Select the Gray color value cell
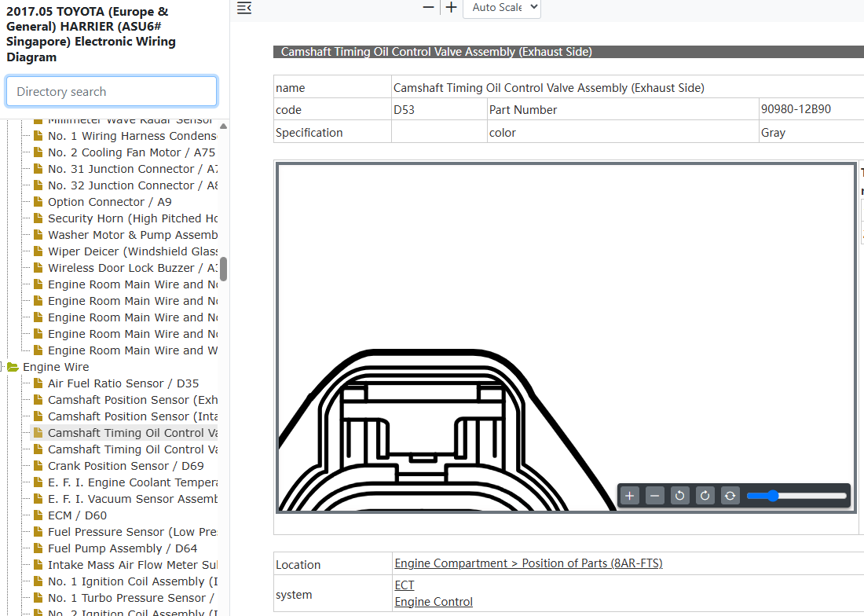Screen dimensions: 864x616 click(811, 132)
